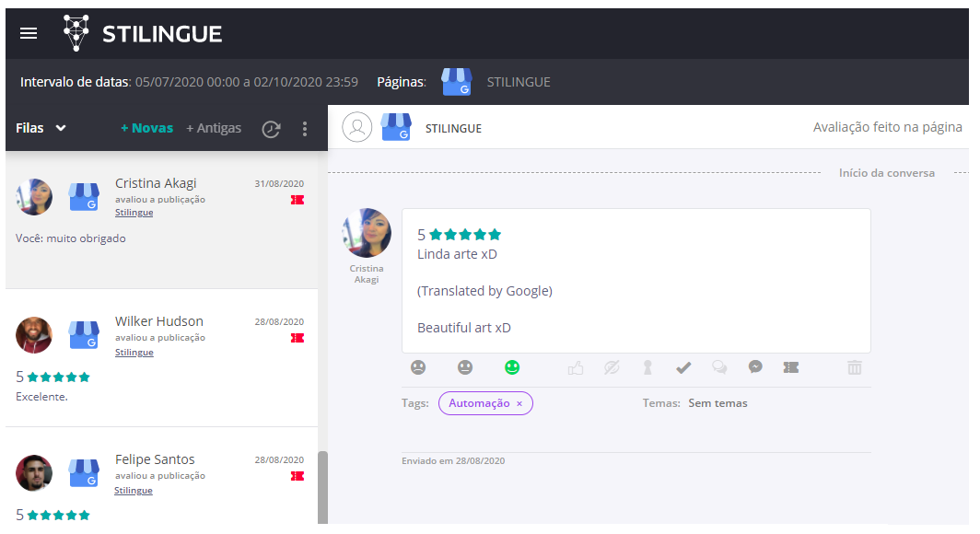The height and width of the screenshot is (534, 980).
Task: Open Stilingue link under Felipe Santos
Action: [134, 491]
